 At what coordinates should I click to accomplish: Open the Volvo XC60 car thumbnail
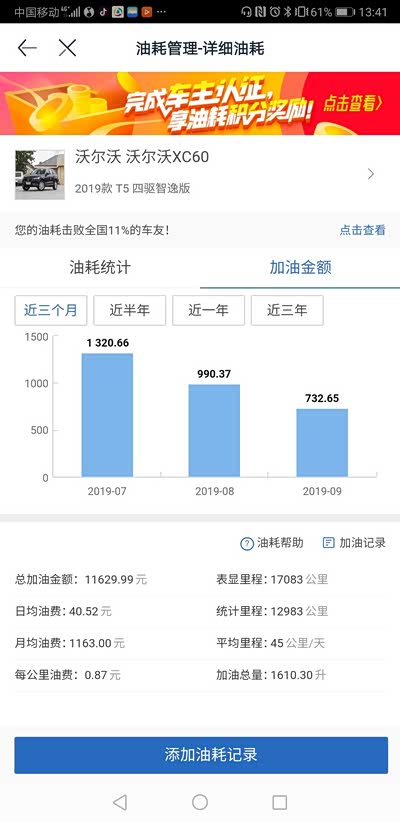click(40, 175)
